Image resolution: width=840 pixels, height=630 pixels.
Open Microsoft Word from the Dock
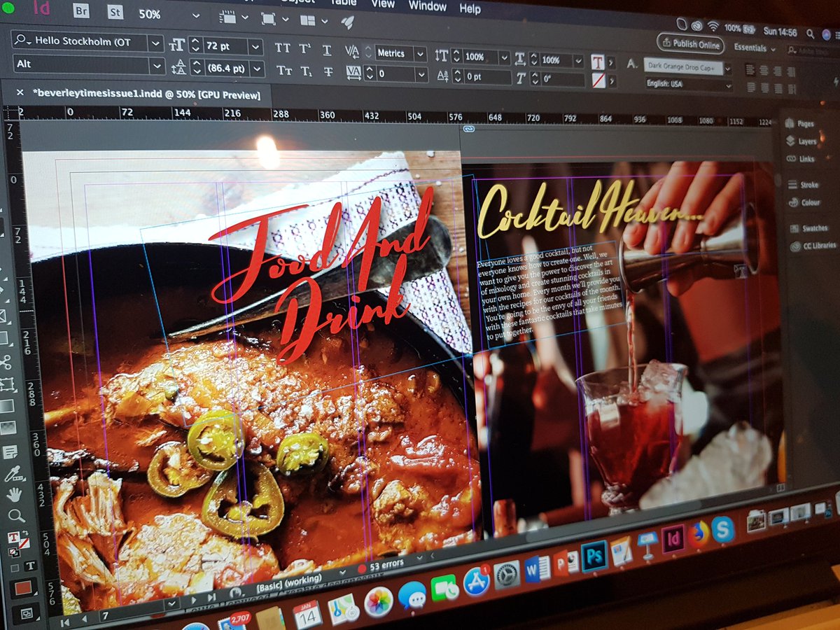(537, 568)
